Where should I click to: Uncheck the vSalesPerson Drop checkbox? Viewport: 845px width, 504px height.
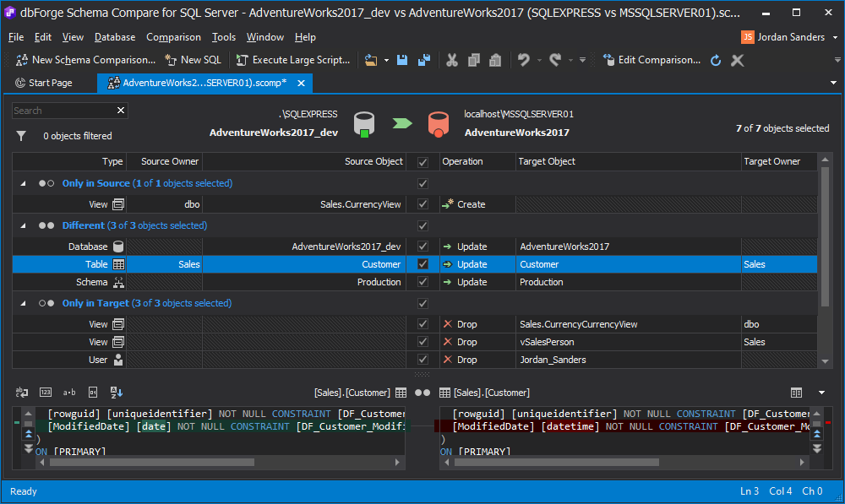click(x=422, y=342)
